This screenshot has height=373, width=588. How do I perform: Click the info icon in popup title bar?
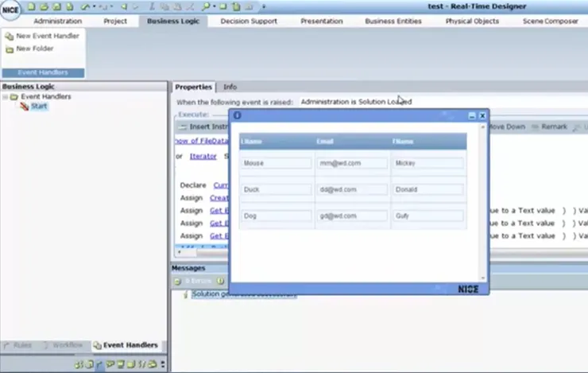237,115
